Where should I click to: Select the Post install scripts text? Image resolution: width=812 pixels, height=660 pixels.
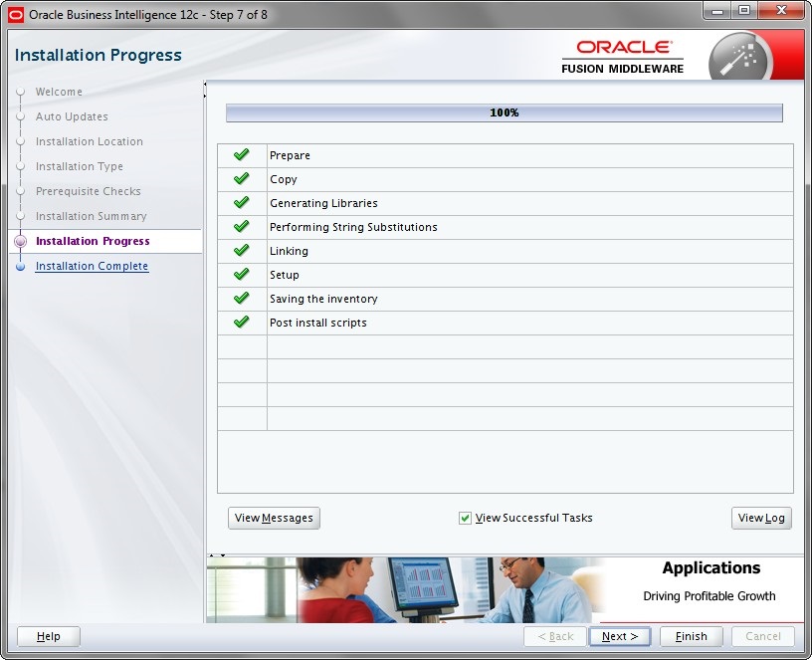(318, 323)
